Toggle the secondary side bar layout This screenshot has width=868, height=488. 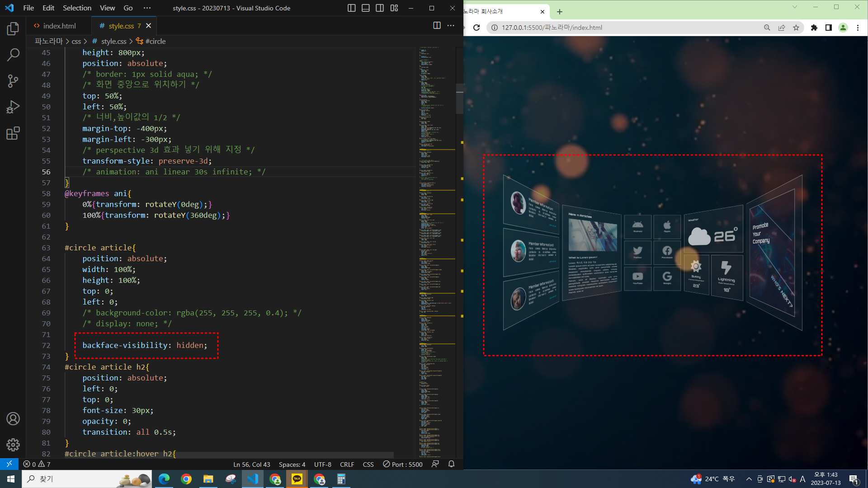coord(380,8)
